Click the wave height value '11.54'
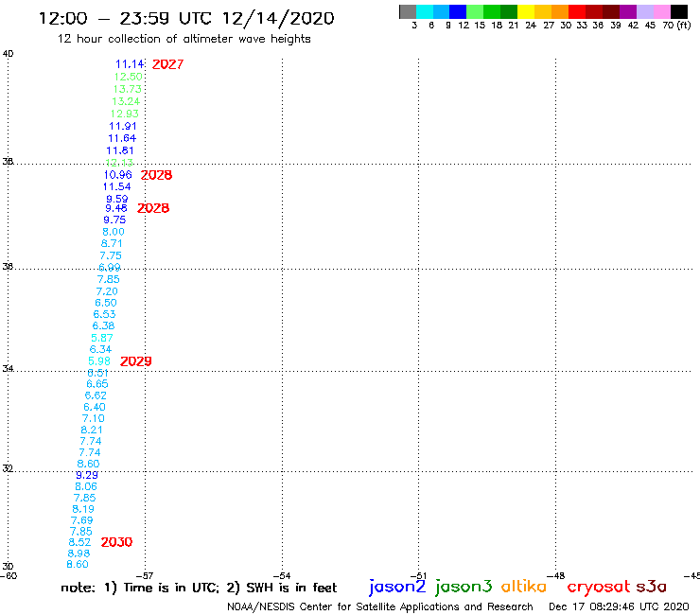This screenshot has height=615, width=700. tap(117, 186)
